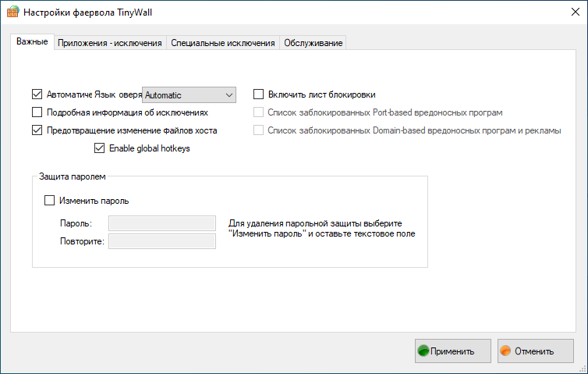Switch to Приложения - исключения tab
The width and height of the screenshot is (588, 374).
[109, 43]
